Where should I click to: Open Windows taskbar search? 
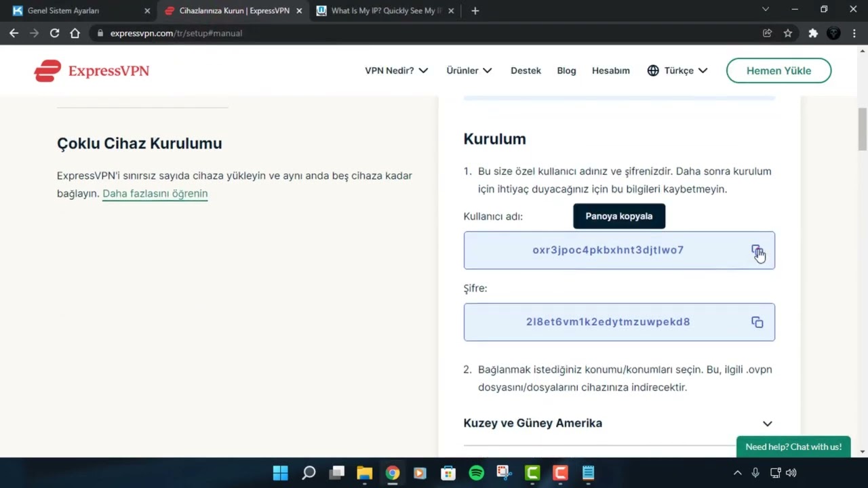309,473
